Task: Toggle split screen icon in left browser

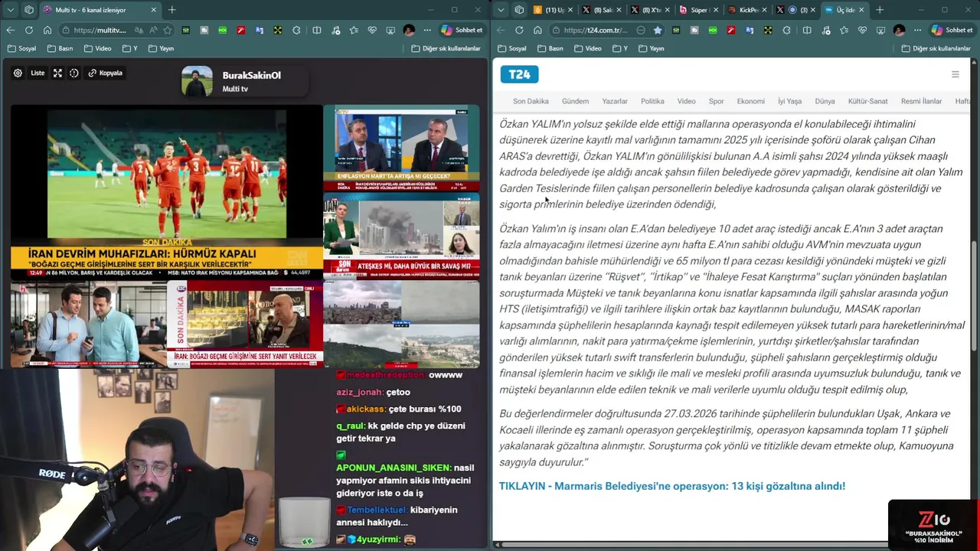Action: tap(317, 30)
